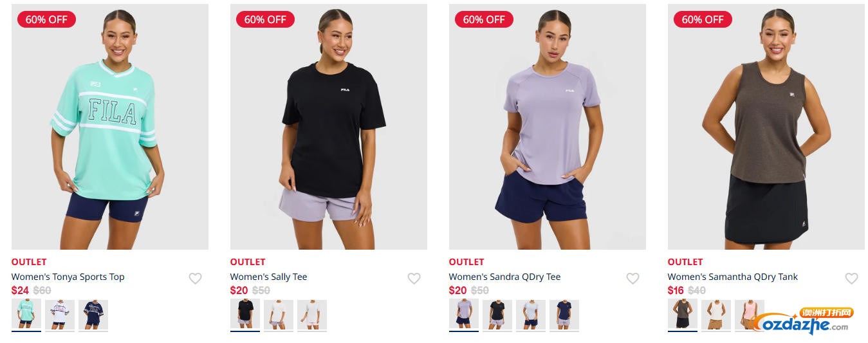Select the lilac Sandra QDry Tee swatch

[464, 314]
